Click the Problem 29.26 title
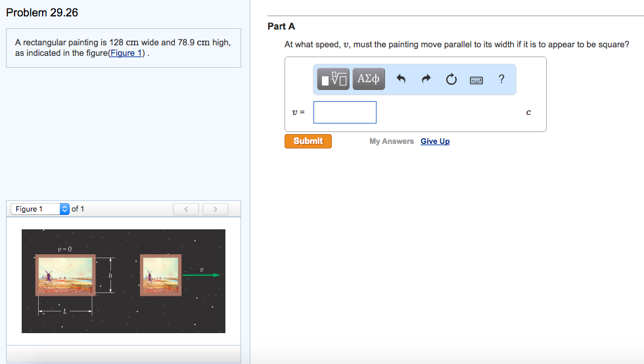The width and height of the screenshot is (644, 364). click(42, 12)
